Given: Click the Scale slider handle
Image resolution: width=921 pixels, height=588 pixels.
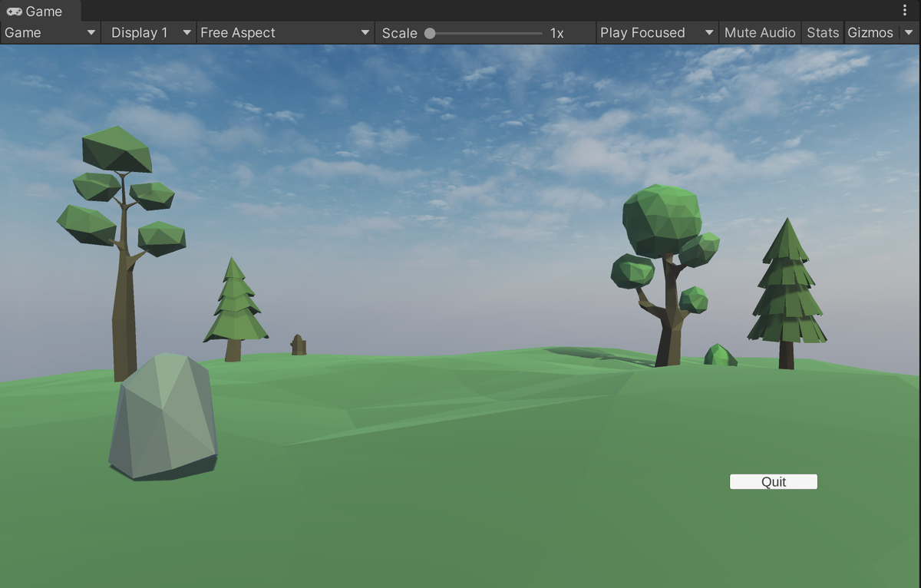Looking at the screenshot, I should point(430,33).
